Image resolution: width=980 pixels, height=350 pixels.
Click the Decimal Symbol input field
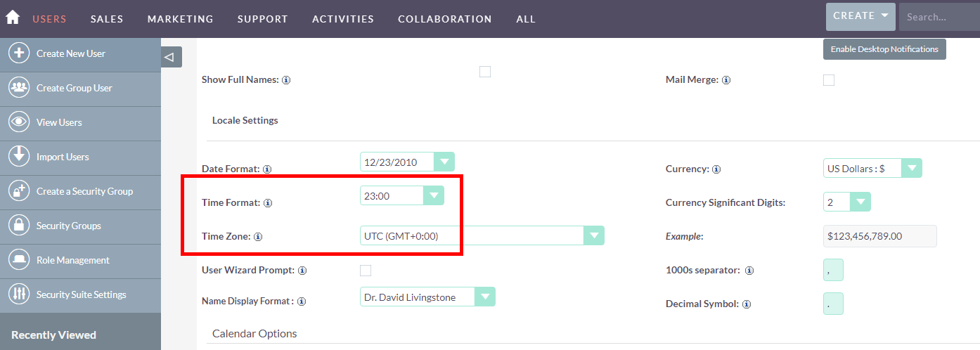tap(833, 304)
